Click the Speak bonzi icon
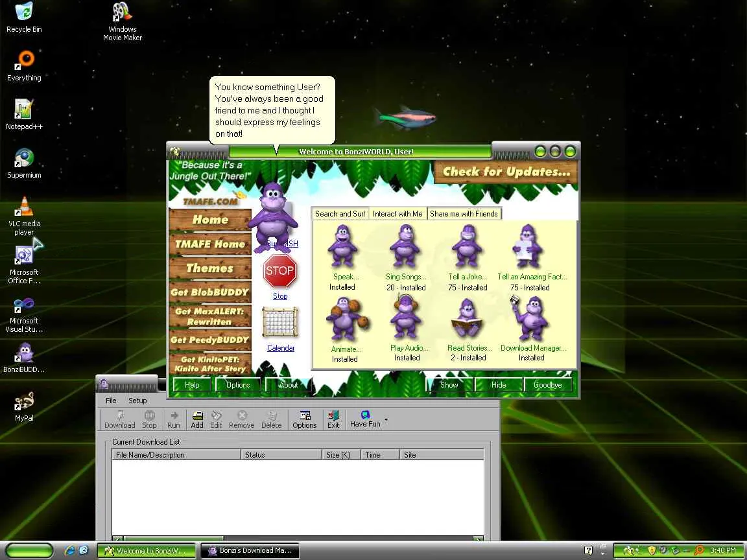 342,246
